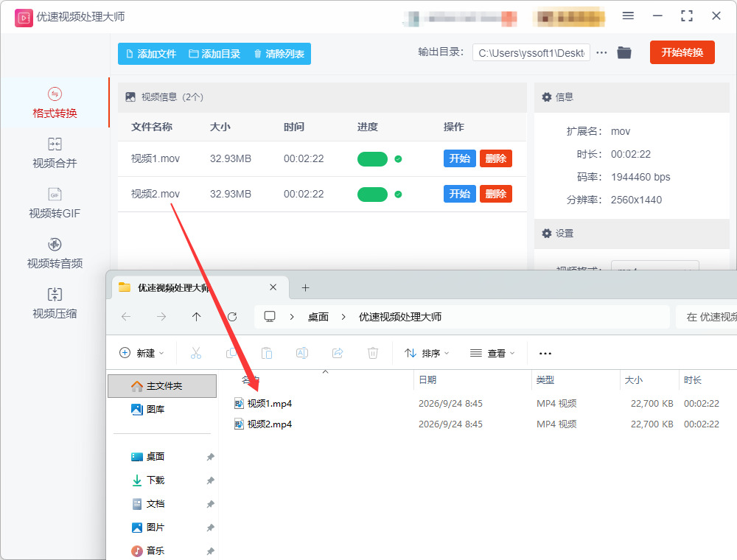Click the Paste icon in Explorer toolbar
This screenshot has height=560, width=737.
[x=267, y=353]
